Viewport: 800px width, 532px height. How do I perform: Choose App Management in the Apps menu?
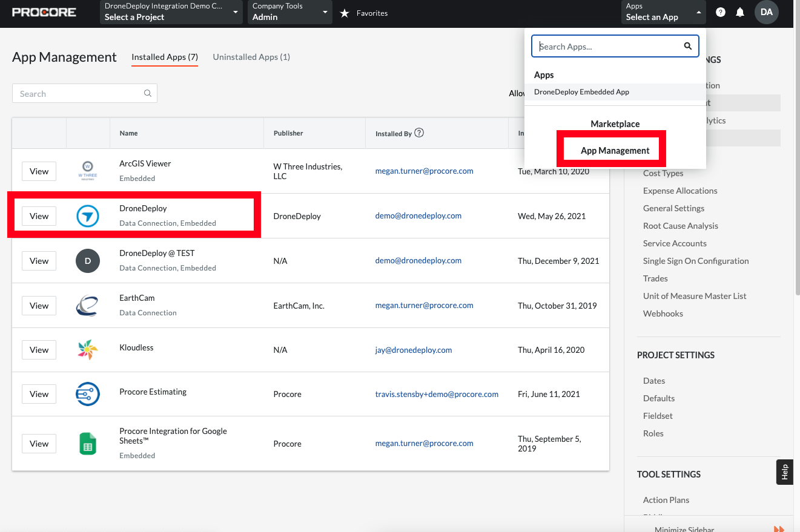click(x=615, y=151)
